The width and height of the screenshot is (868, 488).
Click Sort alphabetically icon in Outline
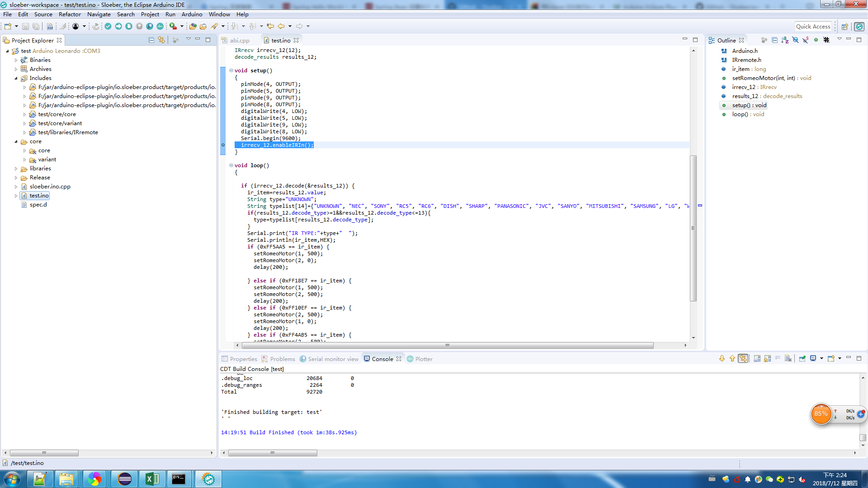[785, 40]
